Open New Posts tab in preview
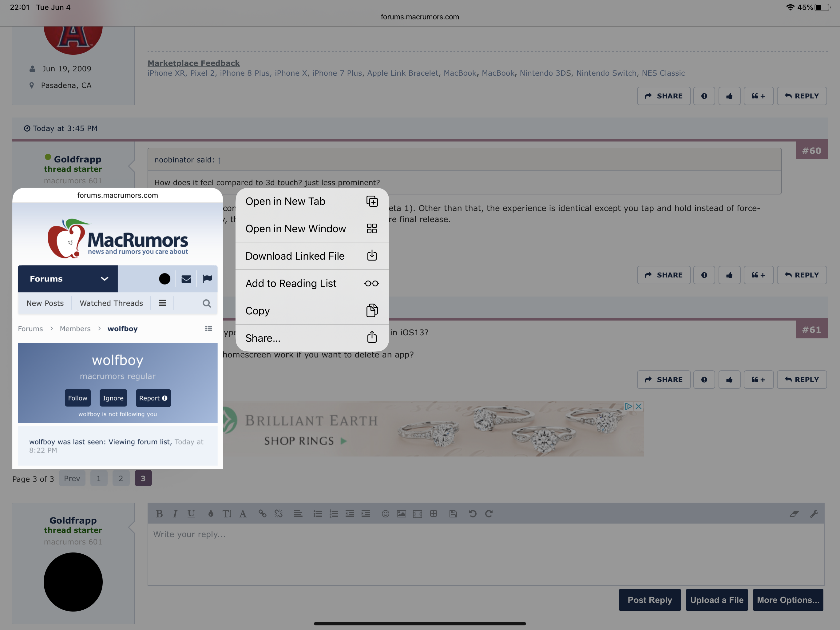The width and height of the screenshot is (840, 630). (x=45, y=303)
